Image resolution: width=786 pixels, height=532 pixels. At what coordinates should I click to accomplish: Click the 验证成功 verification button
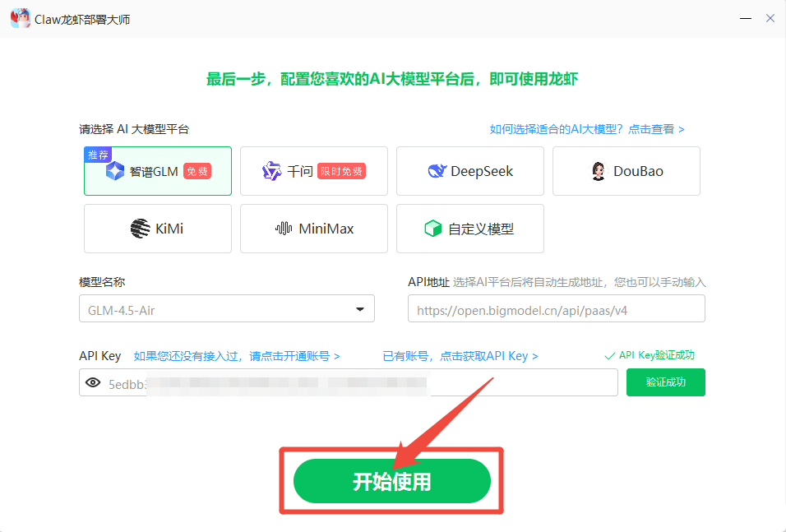point(665,382)
